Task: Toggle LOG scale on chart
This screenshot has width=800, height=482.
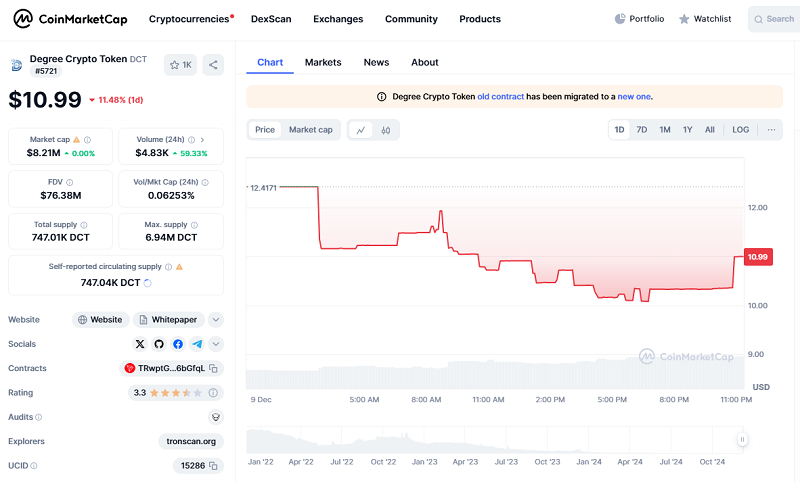Action: 741,130
